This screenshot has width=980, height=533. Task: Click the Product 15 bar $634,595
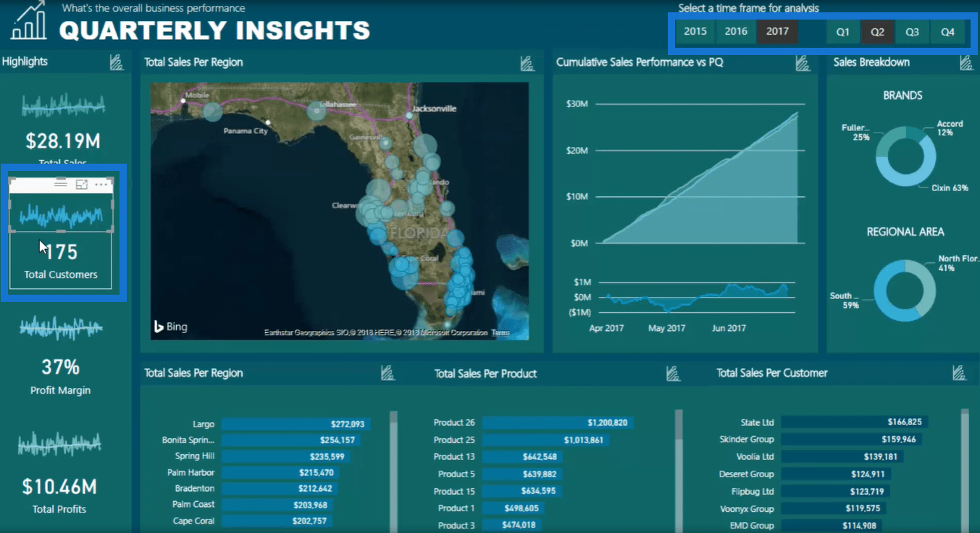pyautogui.click(x=522, y=492)
